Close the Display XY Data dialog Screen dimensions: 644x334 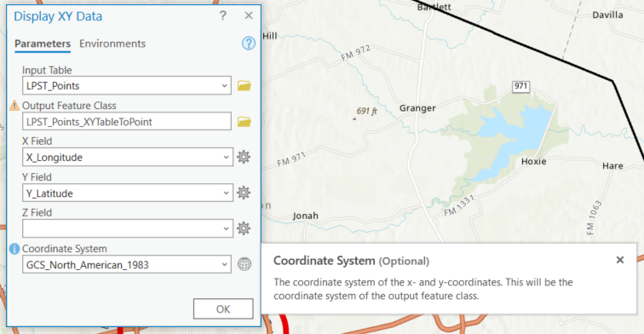[249, 15]
